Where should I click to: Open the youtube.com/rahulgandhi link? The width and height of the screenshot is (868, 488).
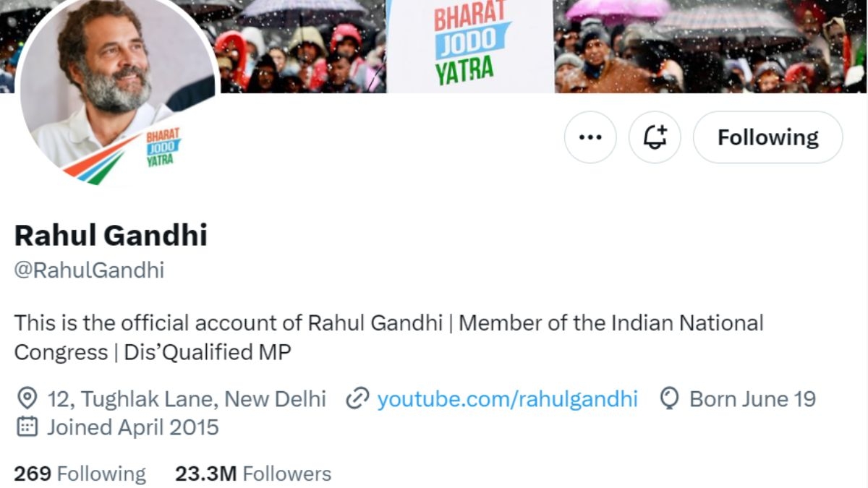click(507, 398)
